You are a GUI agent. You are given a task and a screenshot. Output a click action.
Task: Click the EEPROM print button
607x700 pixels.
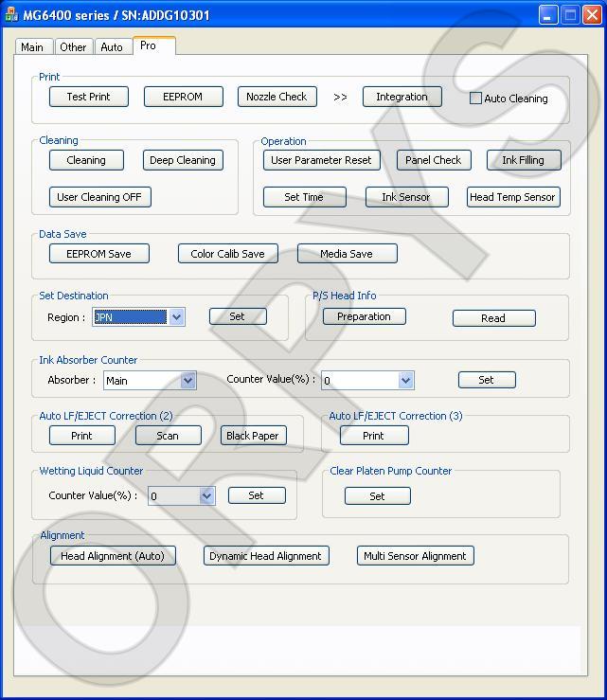pyautogui.click(x=184, y=97)
